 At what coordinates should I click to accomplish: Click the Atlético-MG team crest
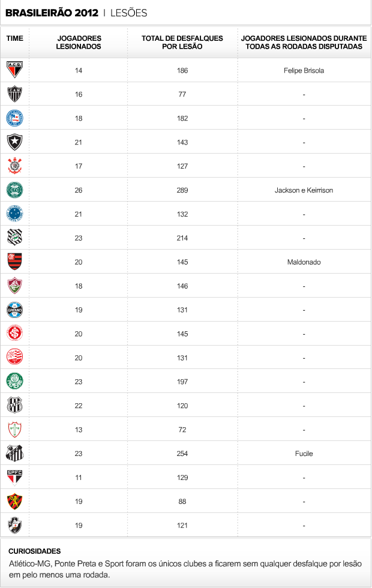point(14,94)
